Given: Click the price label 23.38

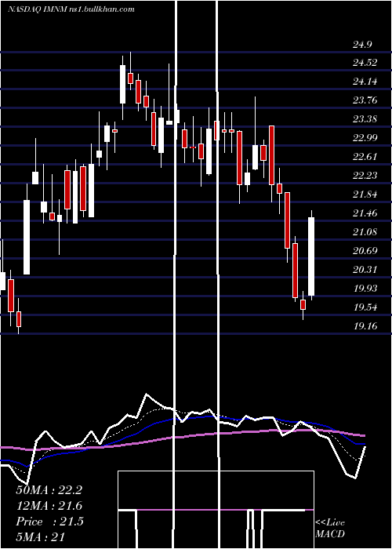Looking at the screenshot, I should (365, 119).
